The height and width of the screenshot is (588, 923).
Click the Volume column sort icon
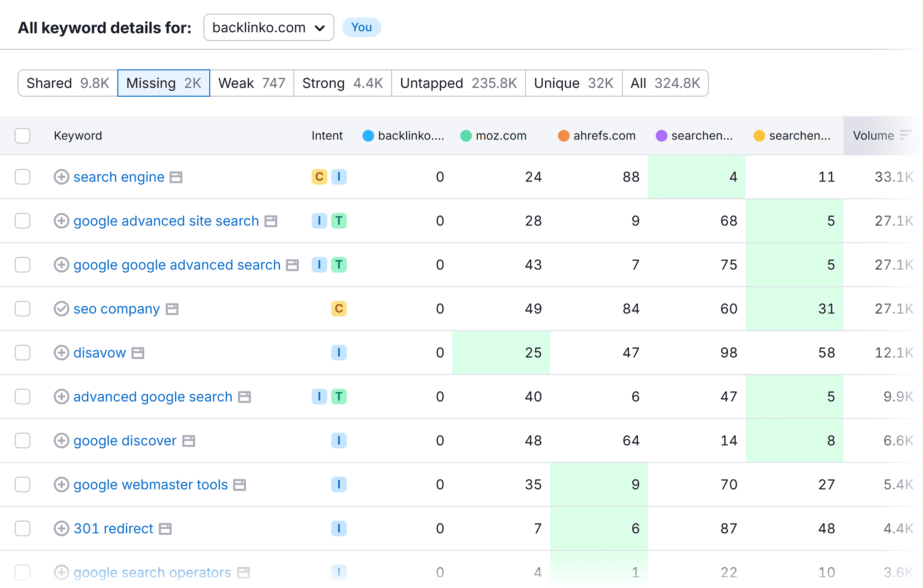(x=905, y=136)
